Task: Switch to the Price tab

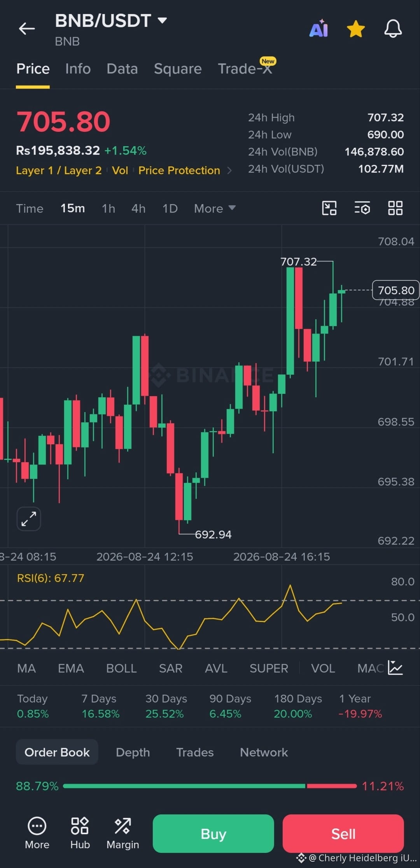Action: (33, 69)
